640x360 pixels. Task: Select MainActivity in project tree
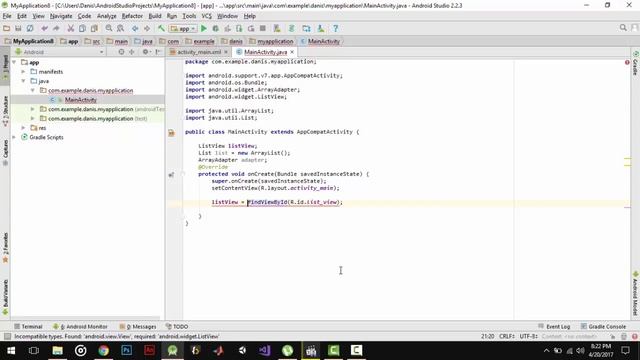[80, 100]
